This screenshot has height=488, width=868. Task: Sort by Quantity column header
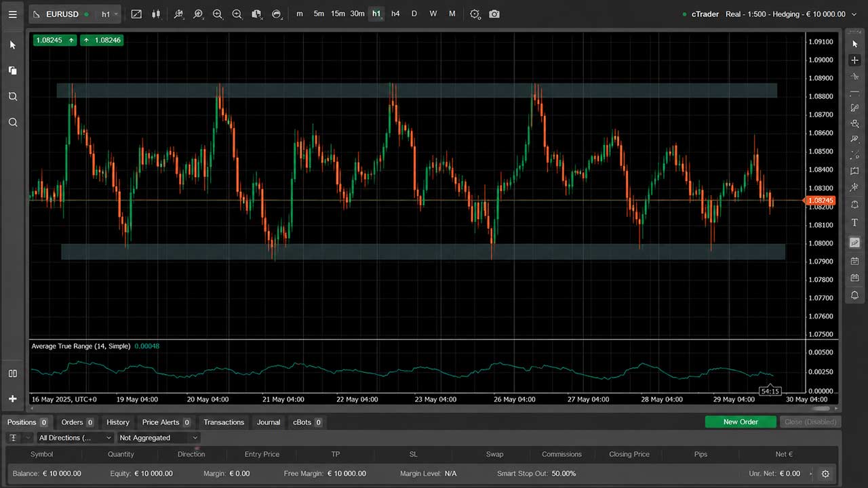(x=121, y=454)
